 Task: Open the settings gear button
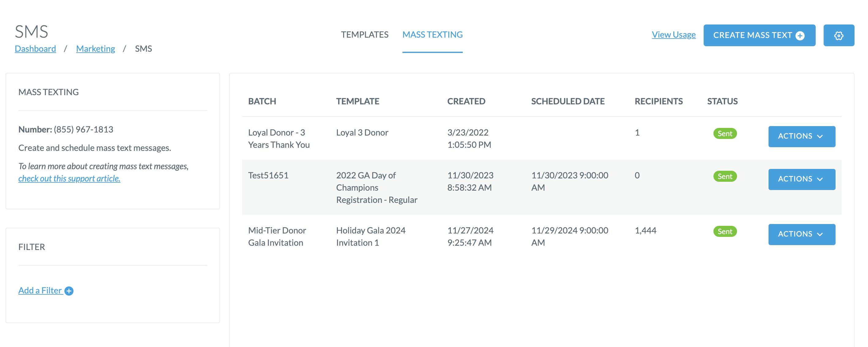click(838, 35)
